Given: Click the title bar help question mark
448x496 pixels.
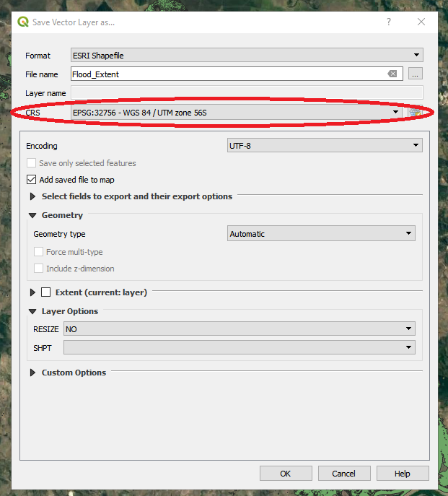Looking at the screenshot, I should (x=389, y=22).
